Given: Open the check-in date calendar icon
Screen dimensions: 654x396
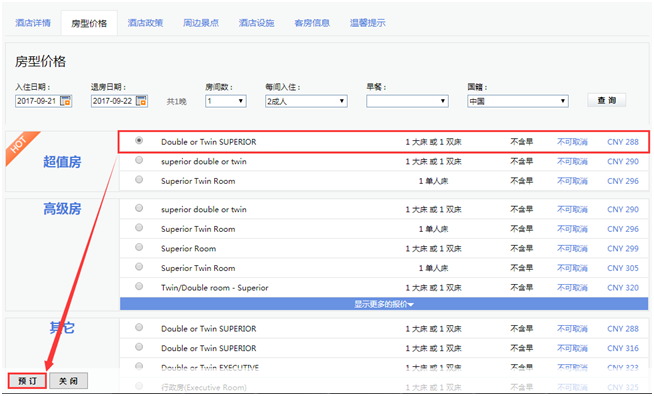Looking at the screenshot, I should (x=66, y=101).
